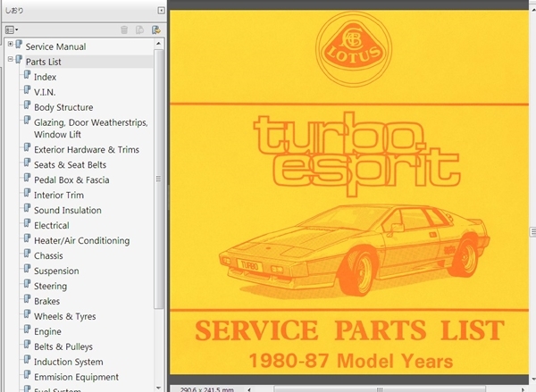Go to the Chassis bookmark
536x392 pixels.
[x=48, y=255]
